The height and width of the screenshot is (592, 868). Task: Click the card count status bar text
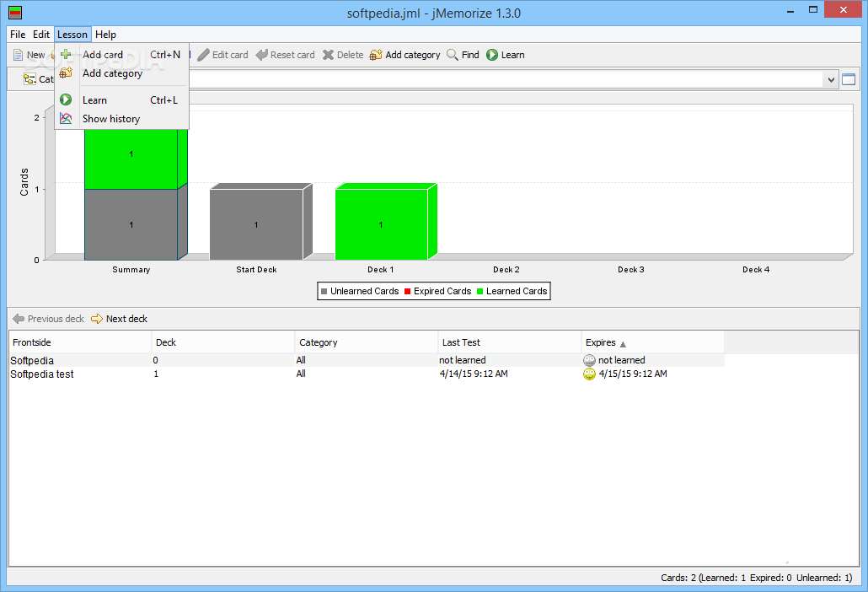(756, 578)
